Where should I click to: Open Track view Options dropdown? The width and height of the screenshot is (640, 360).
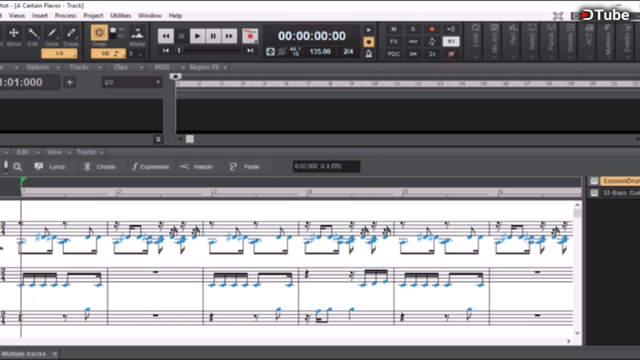tap(42, 67)
